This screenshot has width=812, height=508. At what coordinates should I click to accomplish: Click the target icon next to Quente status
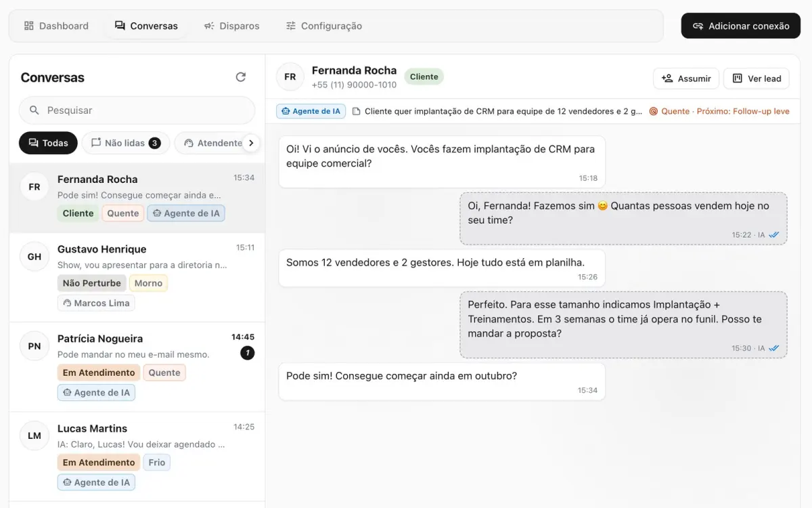pos(654,111)
